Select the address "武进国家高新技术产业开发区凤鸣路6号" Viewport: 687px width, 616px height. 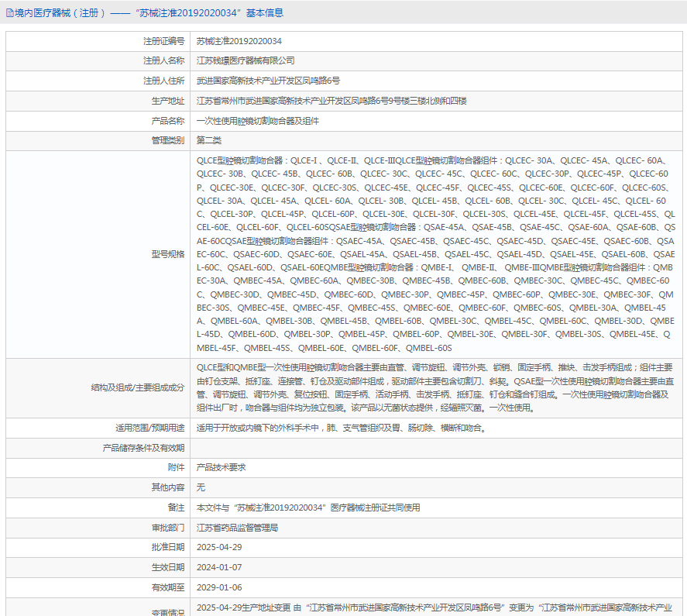point(268,81)
